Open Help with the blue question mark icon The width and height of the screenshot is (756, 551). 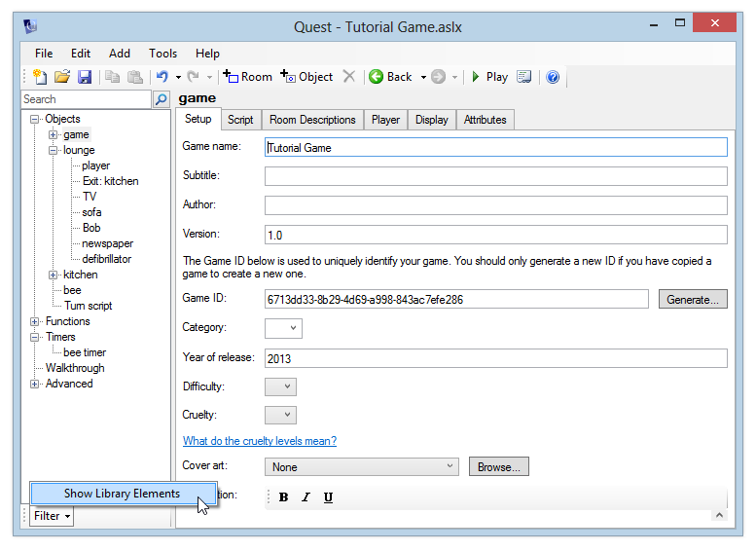[x=553, y=77]
